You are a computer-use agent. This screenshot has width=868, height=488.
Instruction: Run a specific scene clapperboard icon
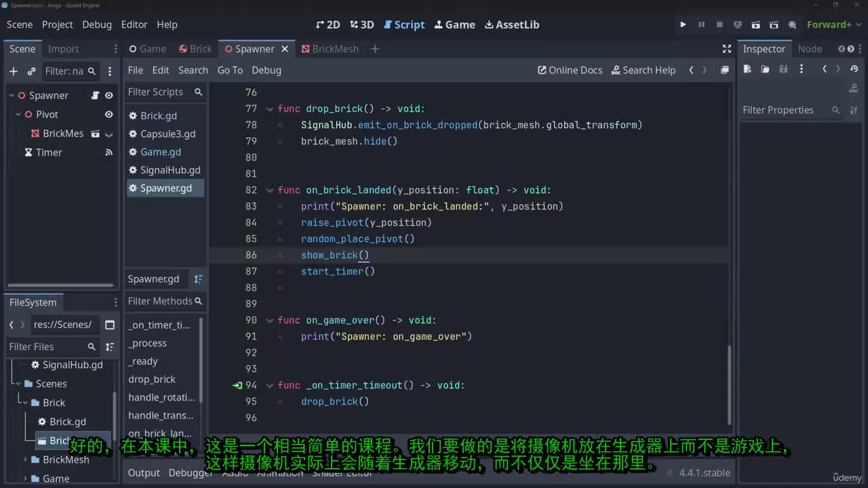click(774, 24)
